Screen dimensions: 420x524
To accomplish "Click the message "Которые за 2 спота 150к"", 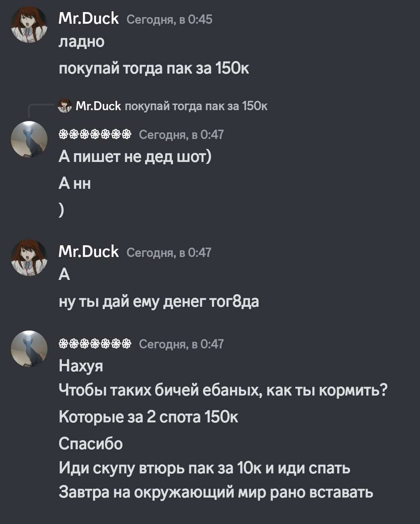I will point(148,417).
